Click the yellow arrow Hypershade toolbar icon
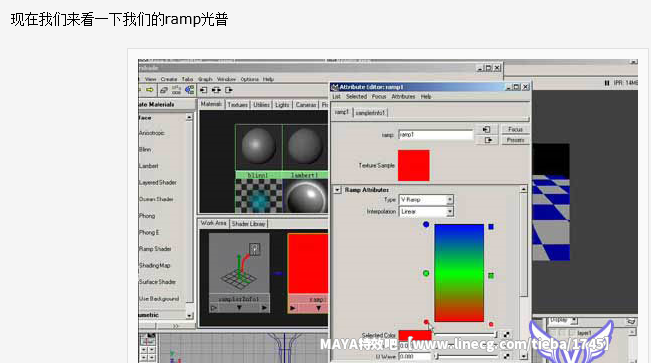 click(x=150, y=90)
